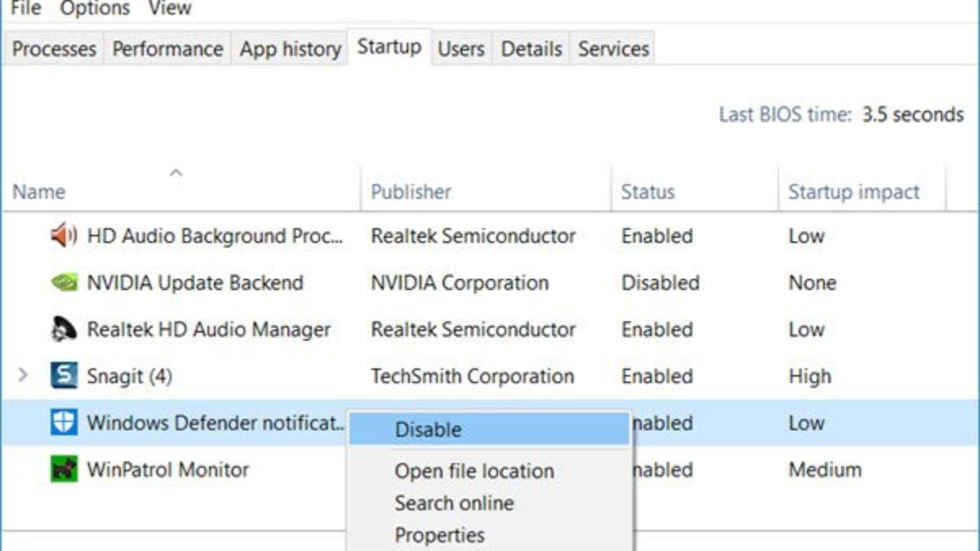The width and height of the screenshot is (980, 551).
Task: Sort the list by Startup impact
Action: tap(853, 193)
